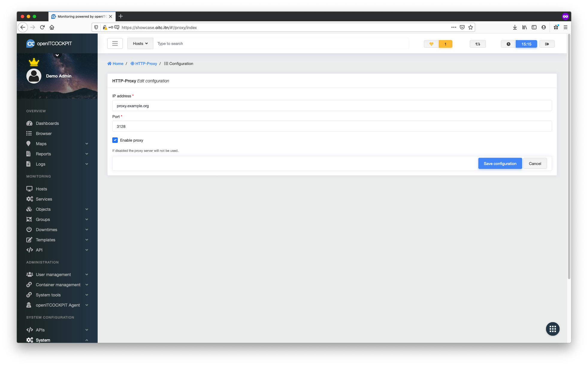
Task: Click the Configuration breadcrumb text
Action: point(181,64)
